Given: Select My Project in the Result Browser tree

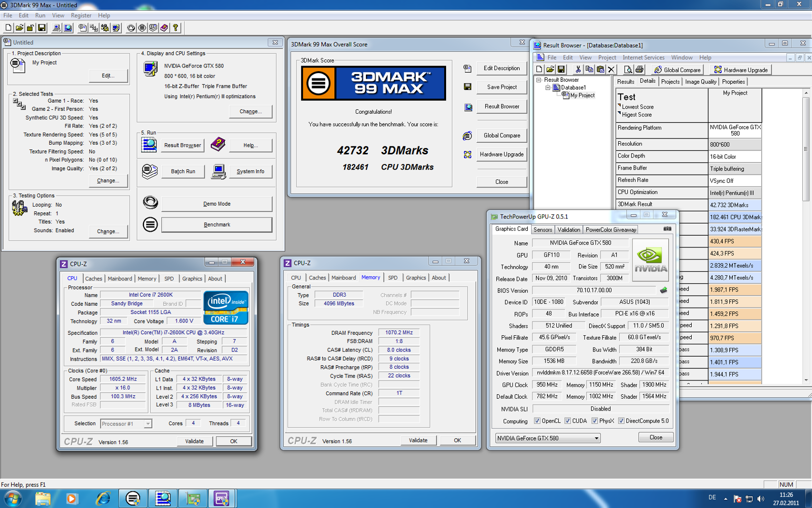Looking at the screenshot, I should 582,95.
